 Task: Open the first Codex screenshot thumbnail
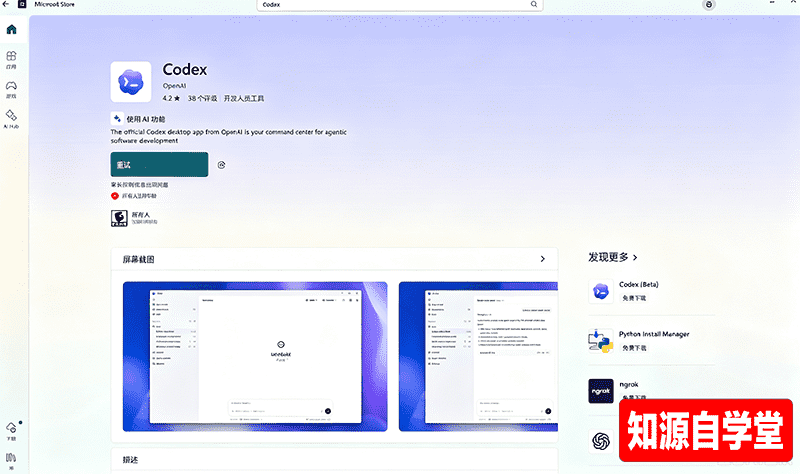(x=255, y=356)
